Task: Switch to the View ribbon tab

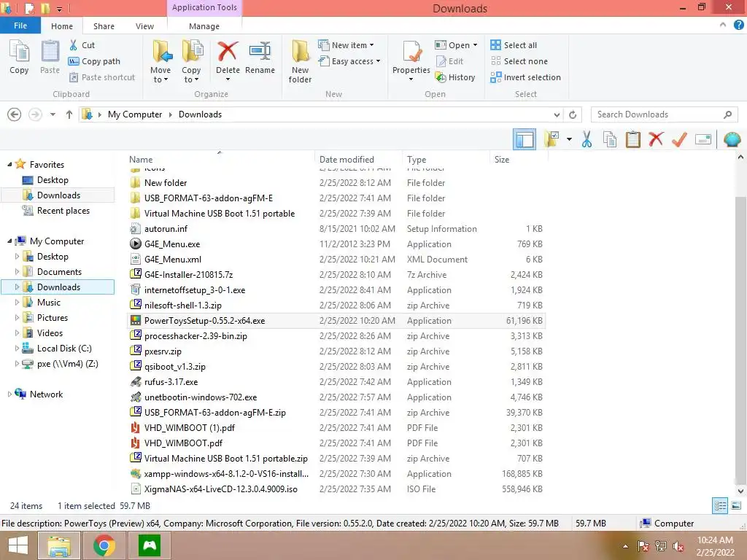Action: point(144,26)
